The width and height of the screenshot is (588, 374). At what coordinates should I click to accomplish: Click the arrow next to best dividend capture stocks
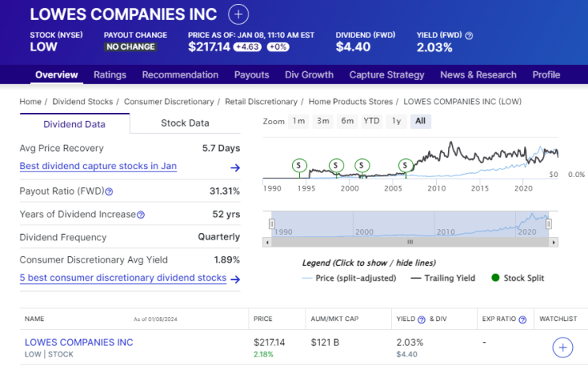235,168
